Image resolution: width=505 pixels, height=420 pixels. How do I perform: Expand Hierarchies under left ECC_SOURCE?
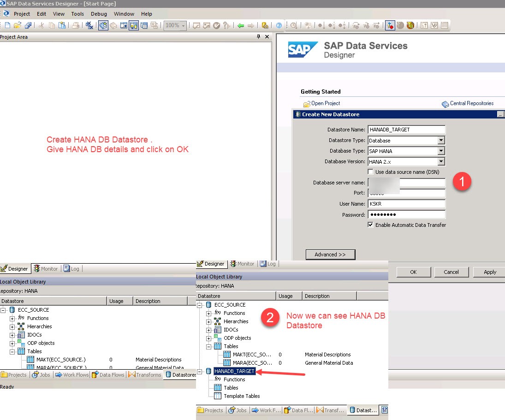pos(12,327)
